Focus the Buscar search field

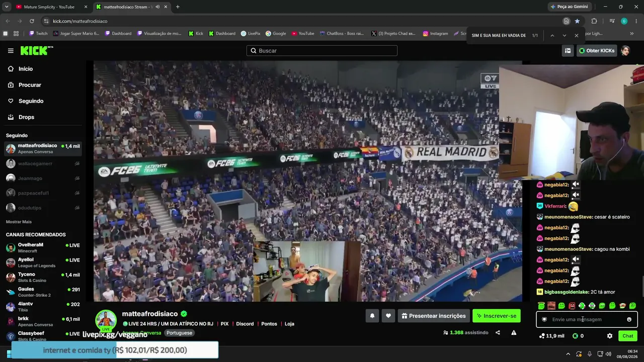click(322, 51)
